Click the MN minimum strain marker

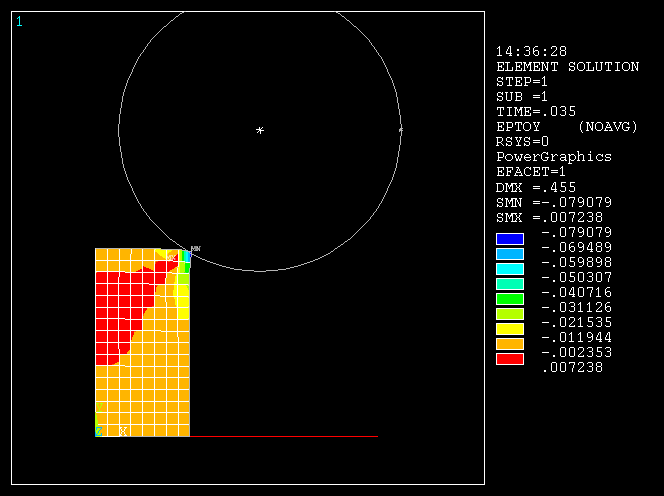coord(195,248)
